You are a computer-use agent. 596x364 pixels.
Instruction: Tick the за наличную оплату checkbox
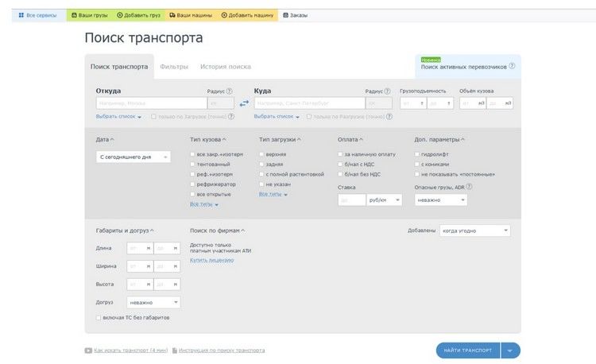341,153
